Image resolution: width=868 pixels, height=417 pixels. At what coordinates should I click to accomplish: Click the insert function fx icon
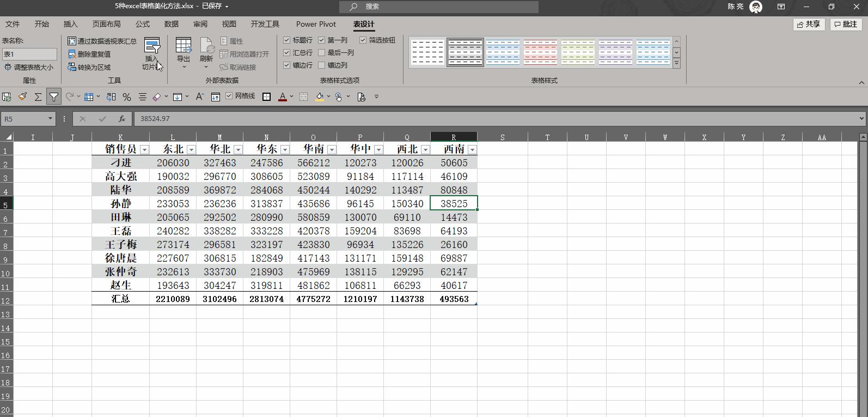[122, 119]
